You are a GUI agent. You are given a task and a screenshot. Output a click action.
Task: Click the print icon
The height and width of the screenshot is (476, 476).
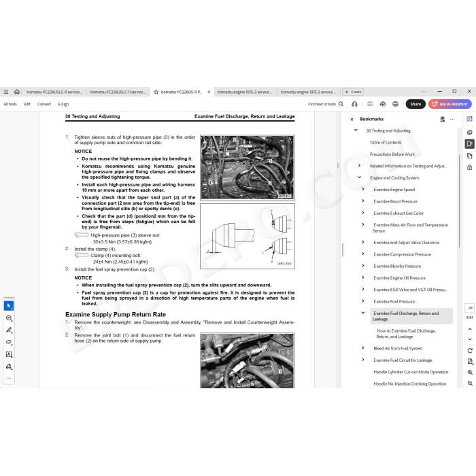tap(395, 104)
